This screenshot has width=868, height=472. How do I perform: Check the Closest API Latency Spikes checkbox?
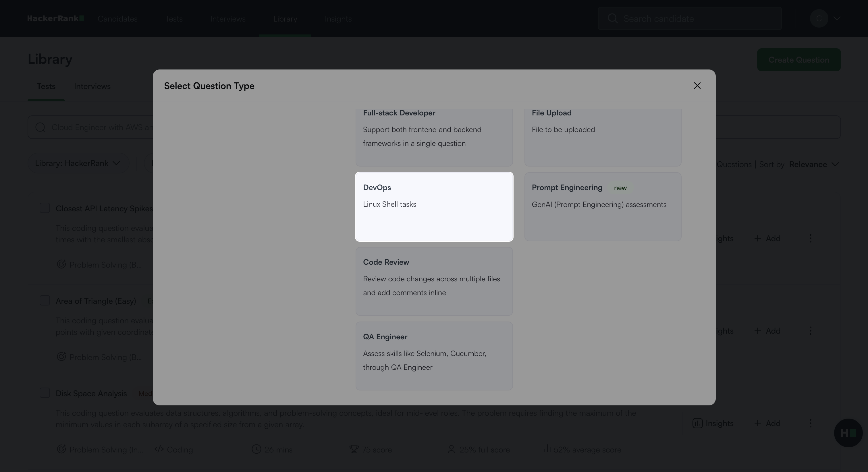pyautogui.click(x=45, y=208)
